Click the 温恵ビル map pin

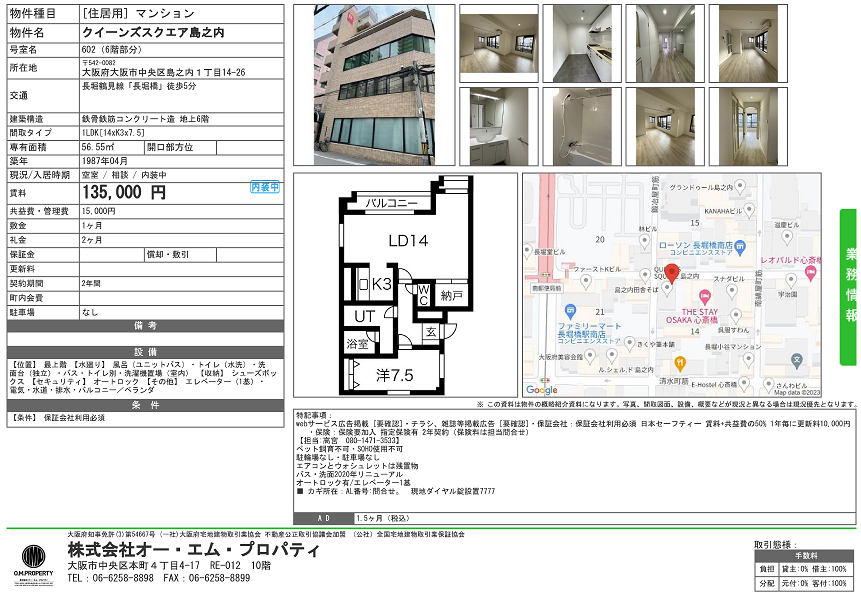point(787,237)
